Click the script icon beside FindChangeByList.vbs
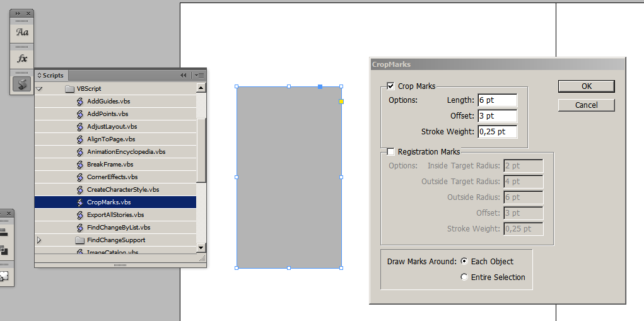Screen dimensions: 644x321 [x=80, y=228]
